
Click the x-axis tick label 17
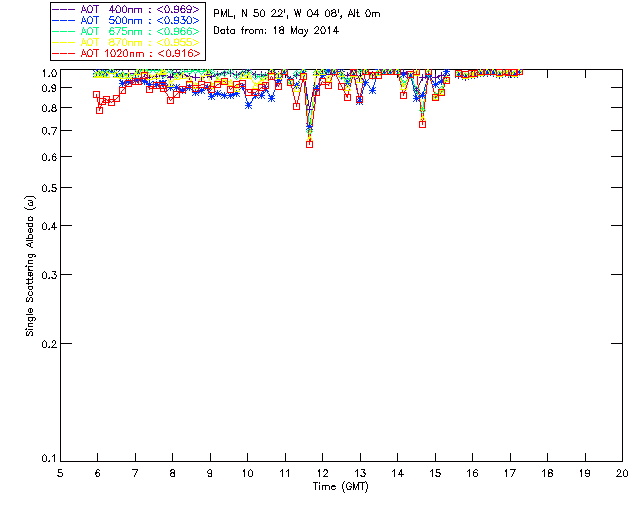[510, 473]
